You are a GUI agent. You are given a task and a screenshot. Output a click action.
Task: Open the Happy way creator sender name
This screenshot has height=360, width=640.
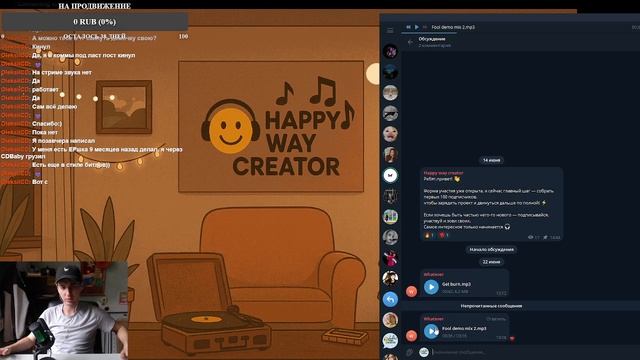[443, 173]
